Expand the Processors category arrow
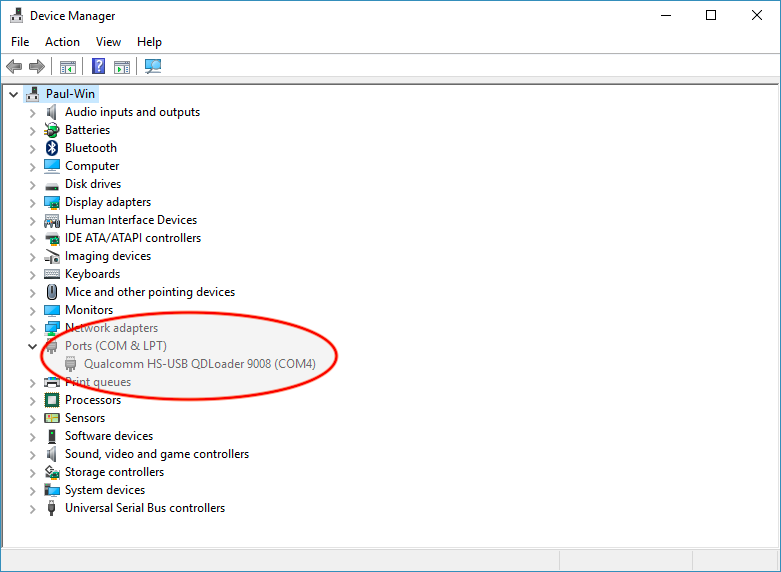Screen dimensions: 781x572 coord(32,401)
